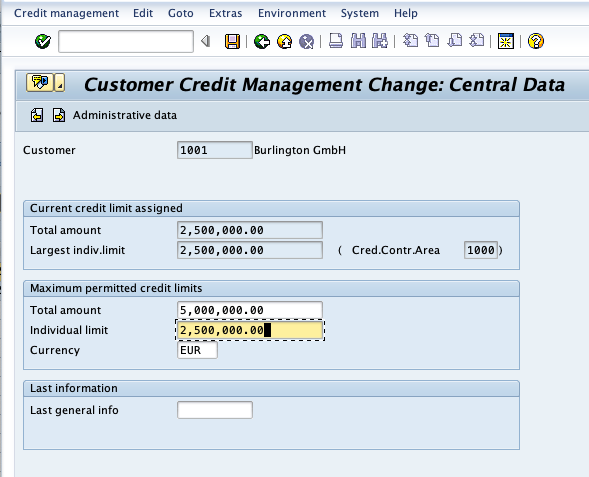
Task: Click the Customer label
Action: click(x=49, y=150)
